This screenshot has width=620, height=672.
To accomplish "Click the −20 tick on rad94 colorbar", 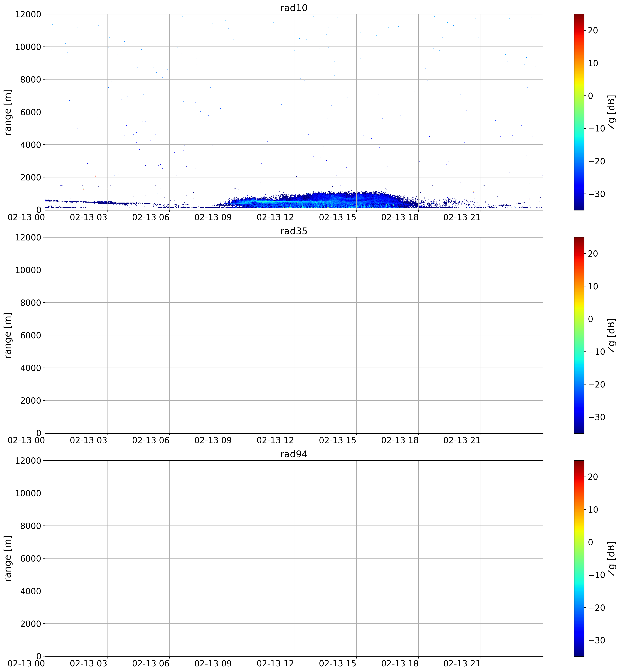I will pos(597,608).
